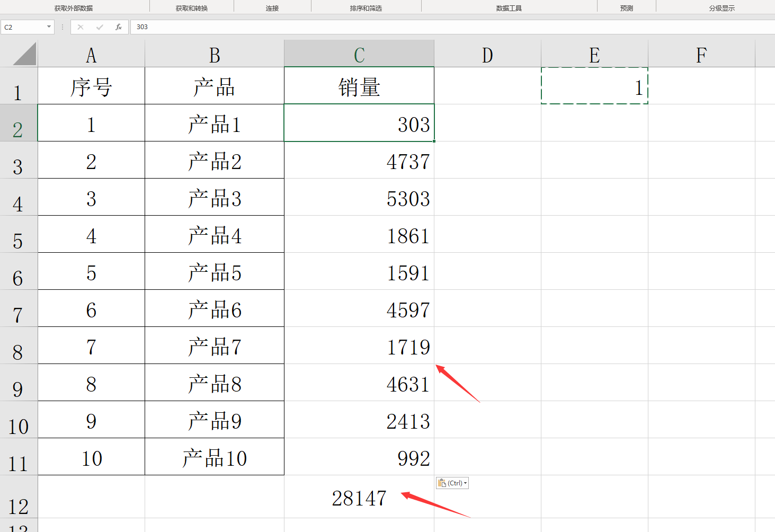Viewport: 775px width, 532px height.
Task: Select column D header
Action: pyautogui.click(x=487, y=54)
